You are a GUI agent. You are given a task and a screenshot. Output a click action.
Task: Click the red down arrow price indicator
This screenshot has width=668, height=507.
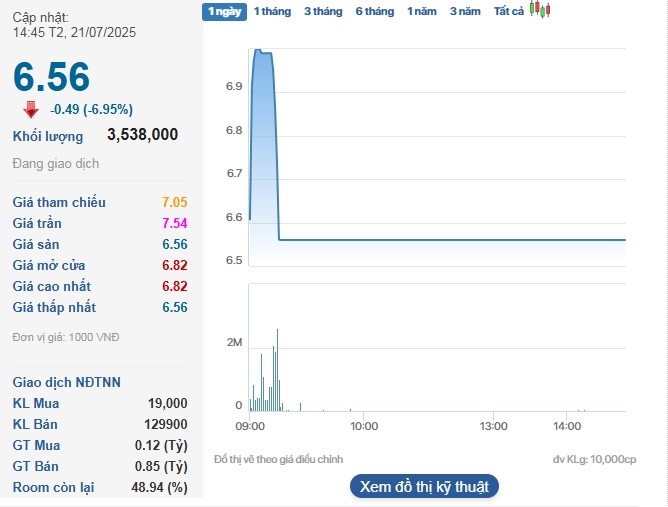[31, 109]
